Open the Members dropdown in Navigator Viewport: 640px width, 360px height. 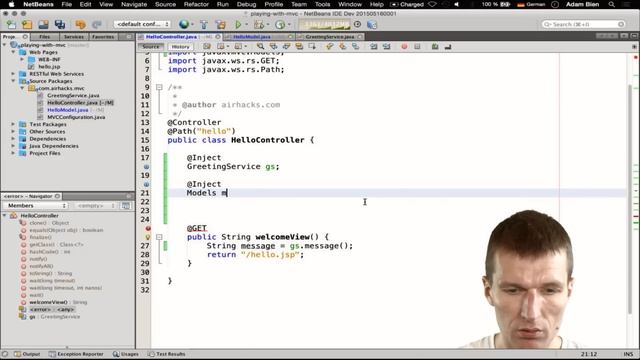click(36, 206)
